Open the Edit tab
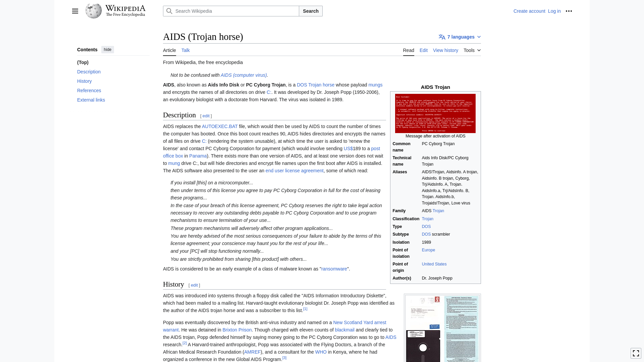 pyautogui.click(x=424, y=50)
